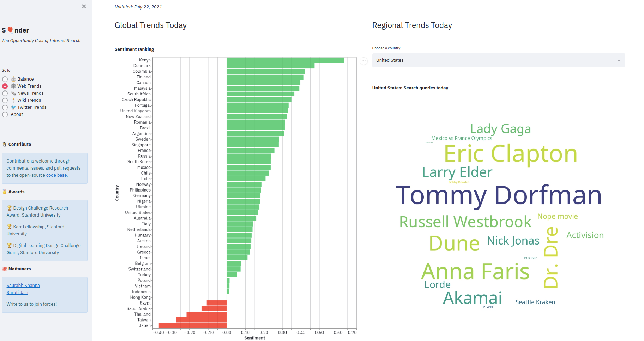
Task: Open the chart's three-dot options menu
Action: tap(363, 61)
